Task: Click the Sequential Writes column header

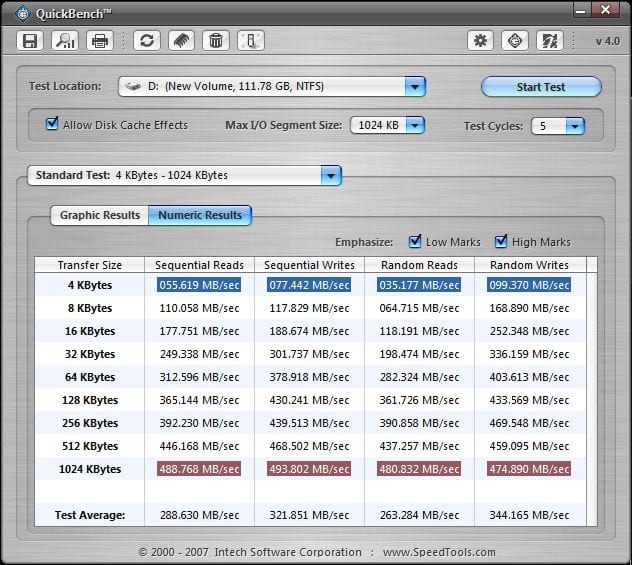Action: (309, 265)
